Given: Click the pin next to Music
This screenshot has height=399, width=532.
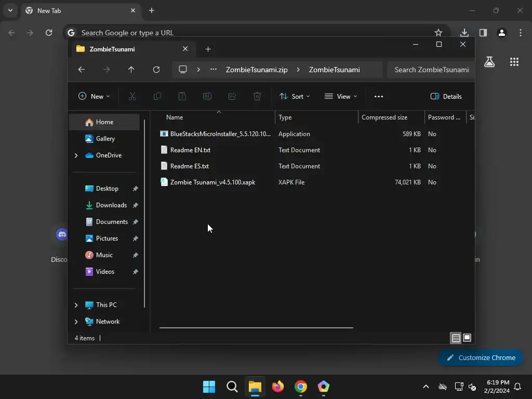Looking at the screenshot, I should click(x=136, y=255).
